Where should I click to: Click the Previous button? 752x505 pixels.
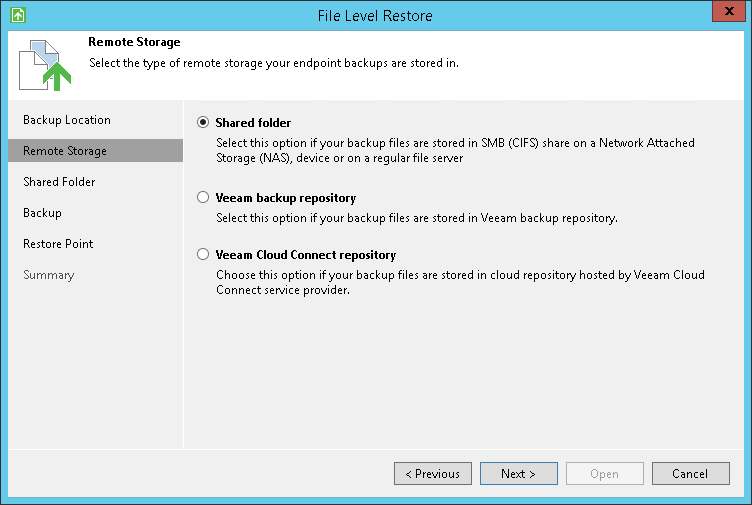pos(433,474)
